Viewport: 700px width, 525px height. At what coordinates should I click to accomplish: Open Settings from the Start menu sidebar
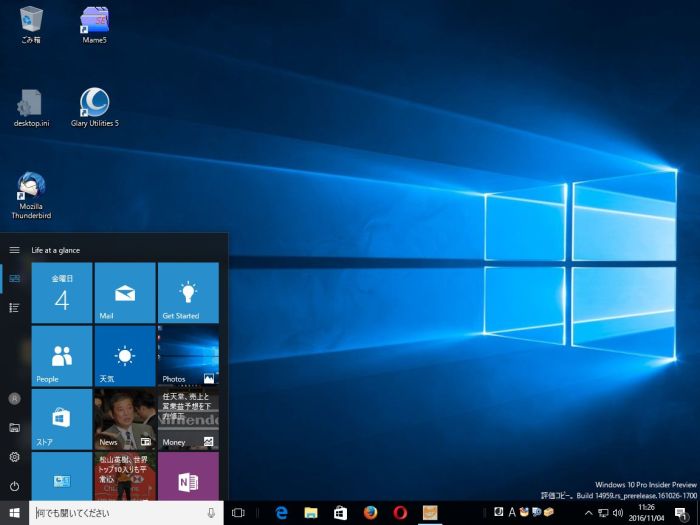click(14, 457)
